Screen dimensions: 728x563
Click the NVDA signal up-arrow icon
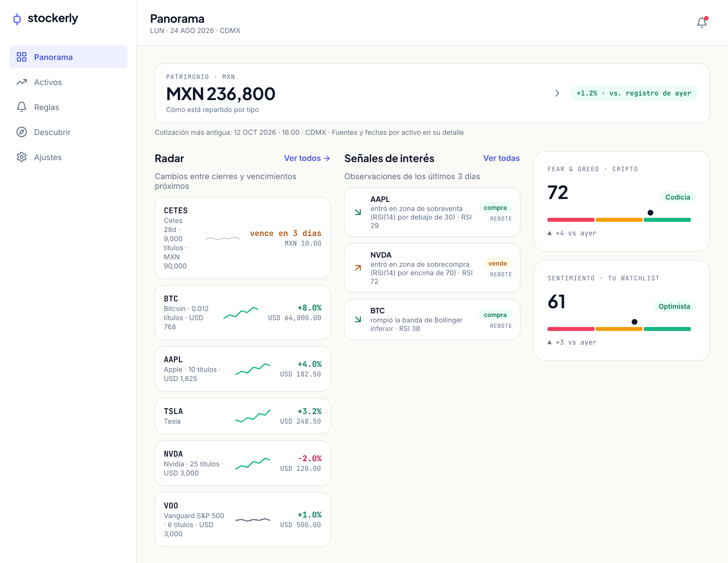point(358,268)
